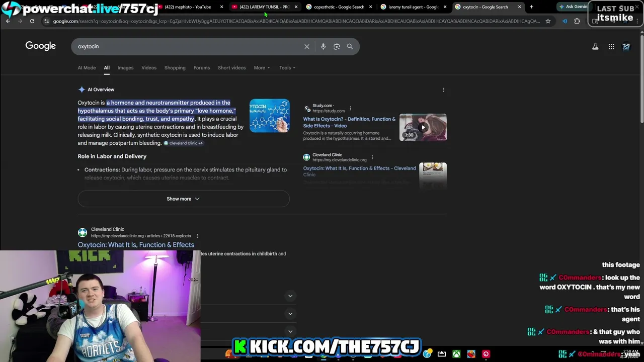
Task: Open the Google account avatar menu
Action: [x=626, y=47]
